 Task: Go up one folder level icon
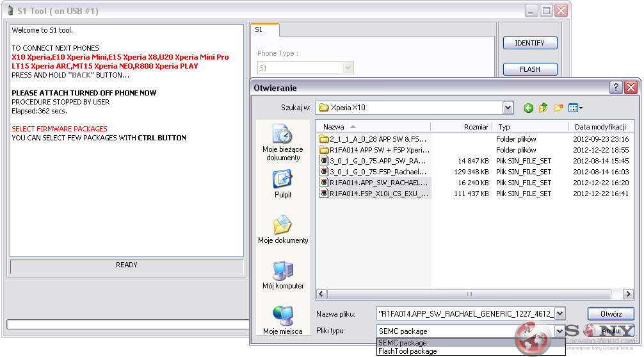coord(543,108)
